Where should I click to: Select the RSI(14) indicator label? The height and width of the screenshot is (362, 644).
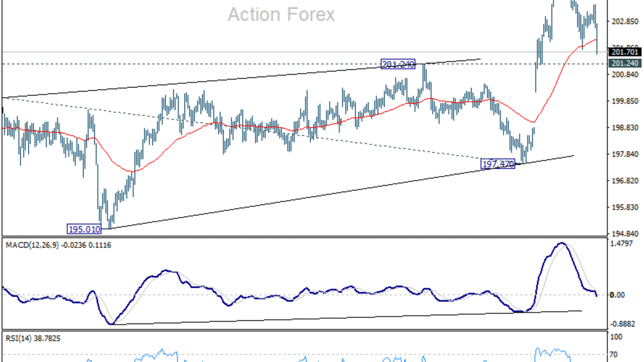(x=19, y=338)
